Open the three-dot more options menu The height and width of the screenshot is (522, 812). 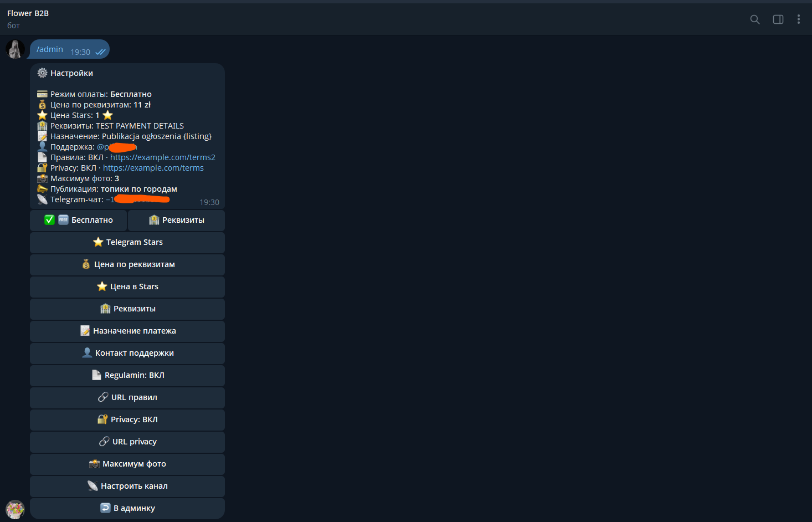click(x=798, y=19)
